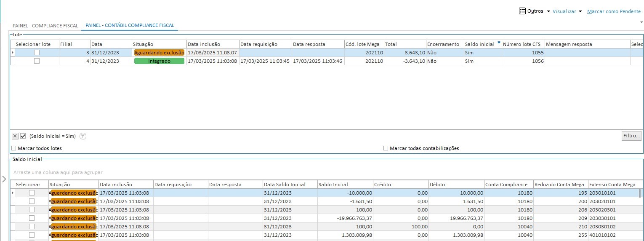Screen dimensions: 644x241
Task: Click the filter icon in Saldo inicial column header
Action: 499,43
